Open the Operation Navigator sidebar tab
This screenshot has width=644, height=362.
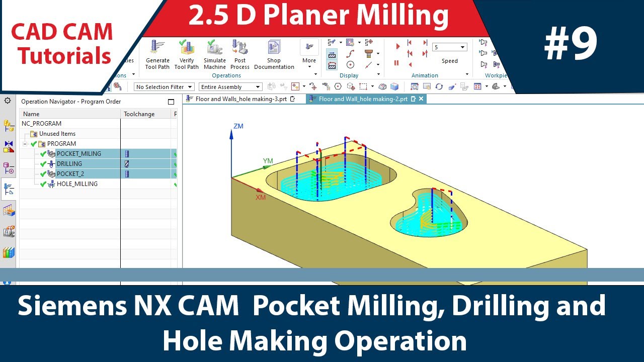9,189
